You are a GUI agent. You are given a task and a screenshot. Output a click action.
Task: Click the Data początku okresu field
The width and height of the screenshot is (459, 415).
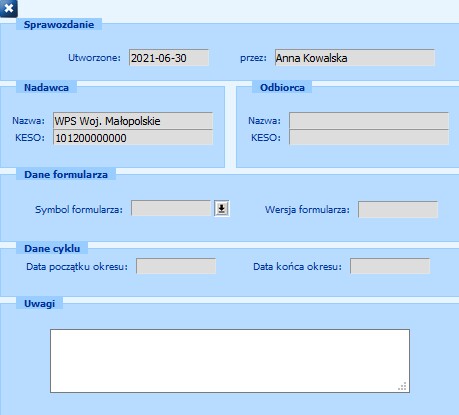176,266
